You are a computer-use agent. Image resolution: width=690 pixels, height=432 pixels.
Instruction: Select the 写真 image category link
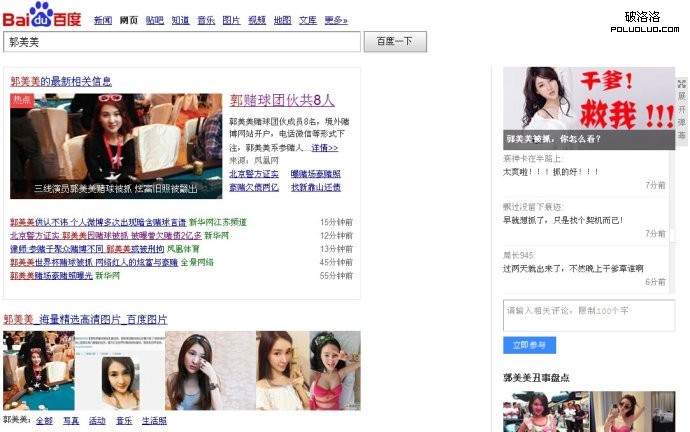pos(71,421)
